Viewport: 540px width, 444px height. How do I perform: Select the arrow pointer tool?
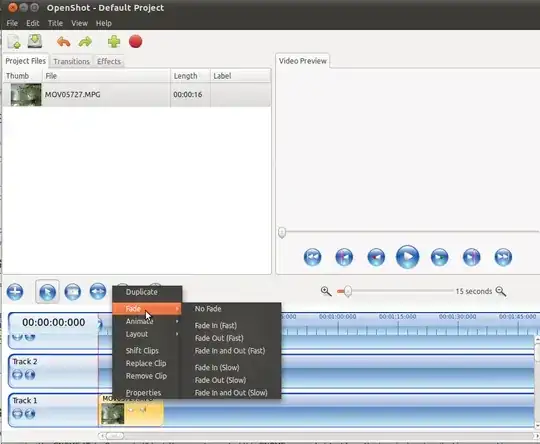pyautogui.click(x=48, y=292)
